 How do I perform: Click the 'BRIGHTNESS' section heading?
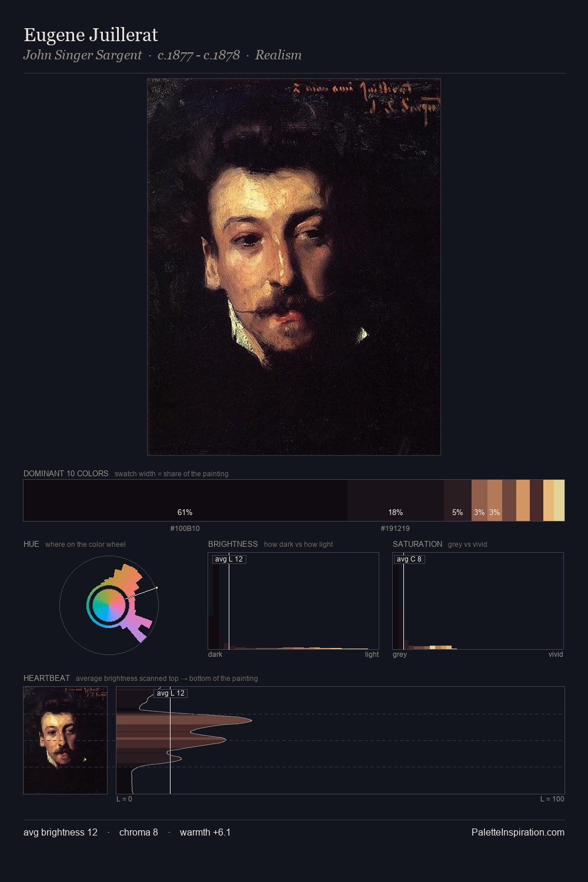click(233, 544)
